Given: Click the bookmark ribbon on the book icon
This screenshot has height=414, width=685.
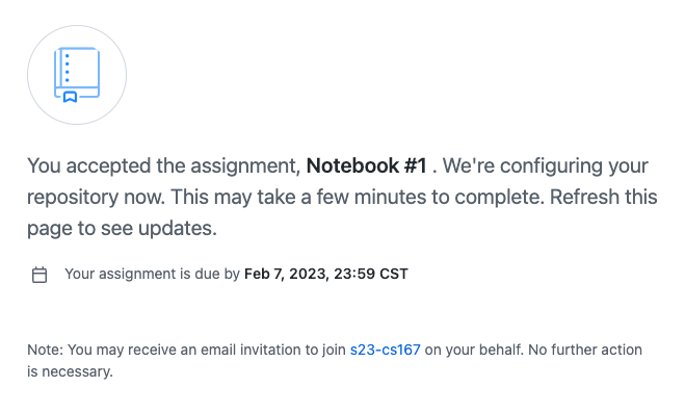Looking at the screenshot, I should coord(70,97).
